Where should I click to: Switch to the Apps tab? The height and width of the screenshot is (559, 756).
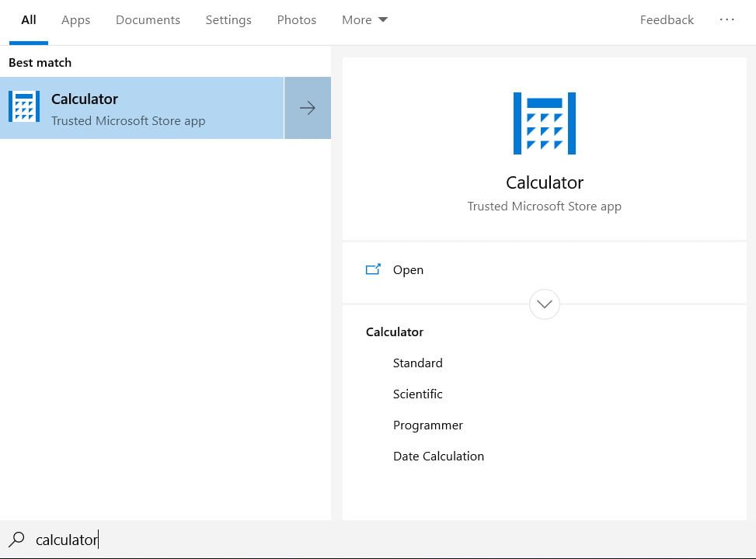coord(75,19)
